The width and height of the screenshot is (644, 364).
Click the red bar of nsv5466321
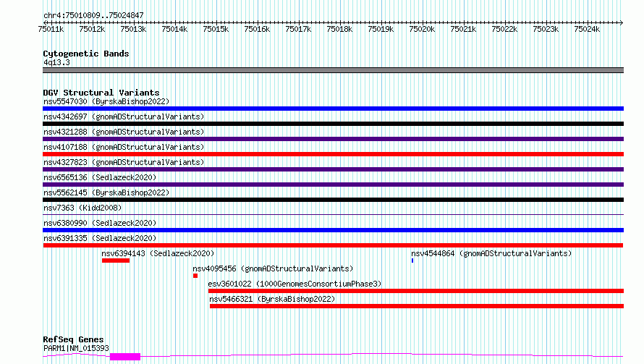(417, 306)
